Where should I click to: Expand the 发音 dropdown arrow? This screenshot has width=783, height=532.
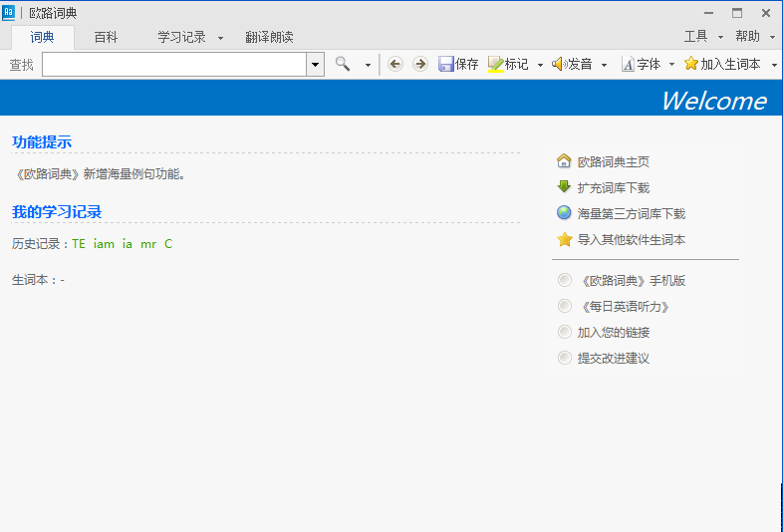pyautogui.click(x=605, y=65)
